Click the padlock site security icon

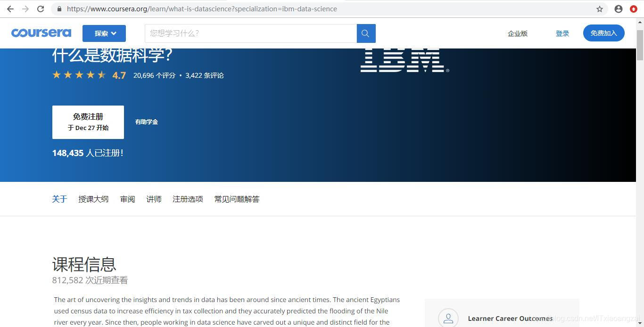pos(59,9)
